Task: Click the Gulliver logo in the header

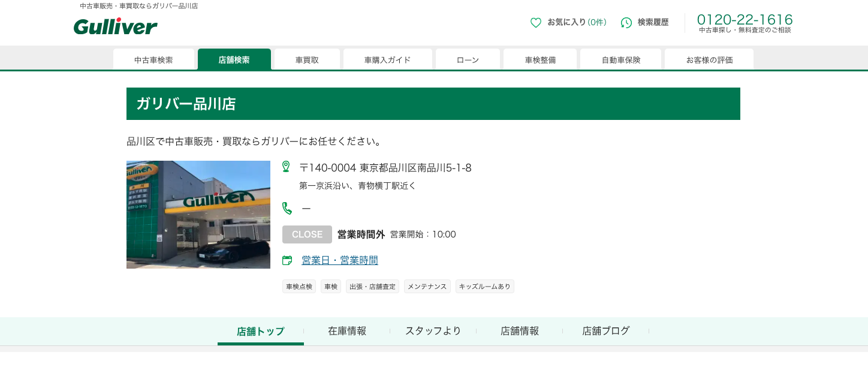Action: 116,26
